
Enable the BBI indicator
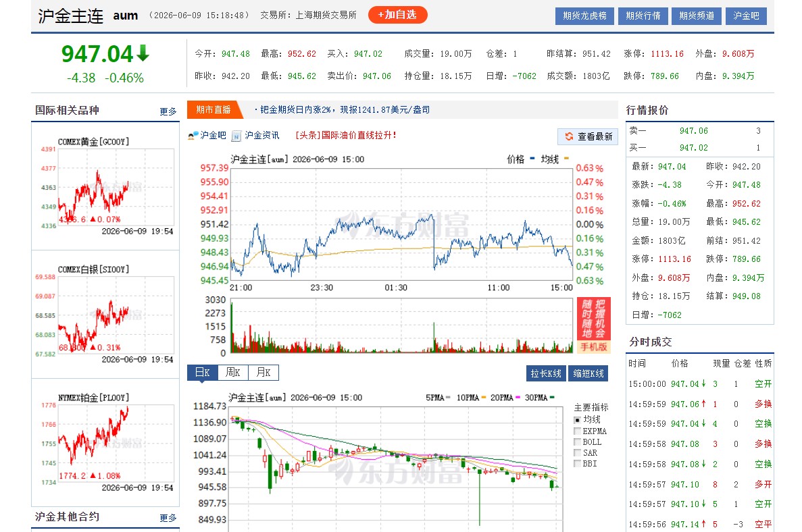coord(578,464)
